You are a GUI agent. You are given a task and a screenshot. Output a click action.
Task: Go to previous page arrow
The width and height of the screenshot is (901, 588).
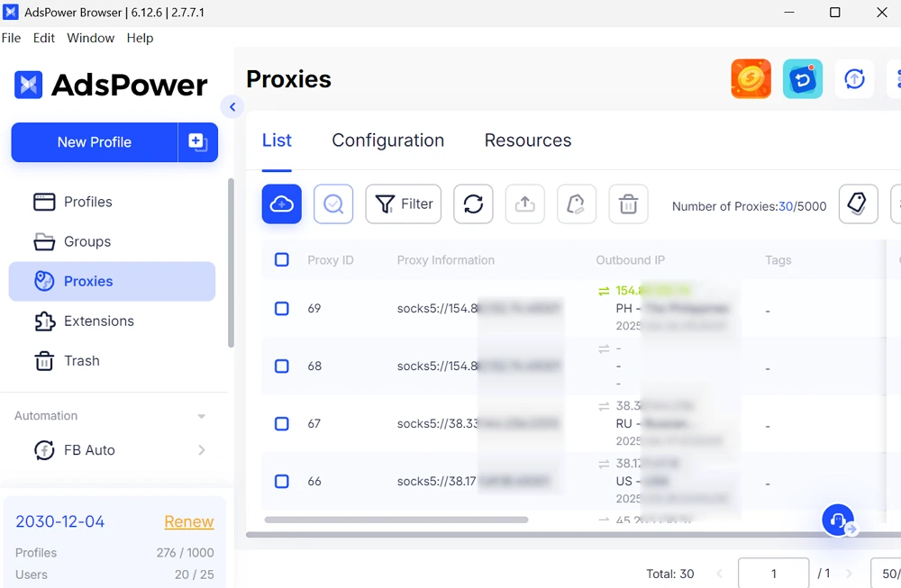(x=719, y=573)
